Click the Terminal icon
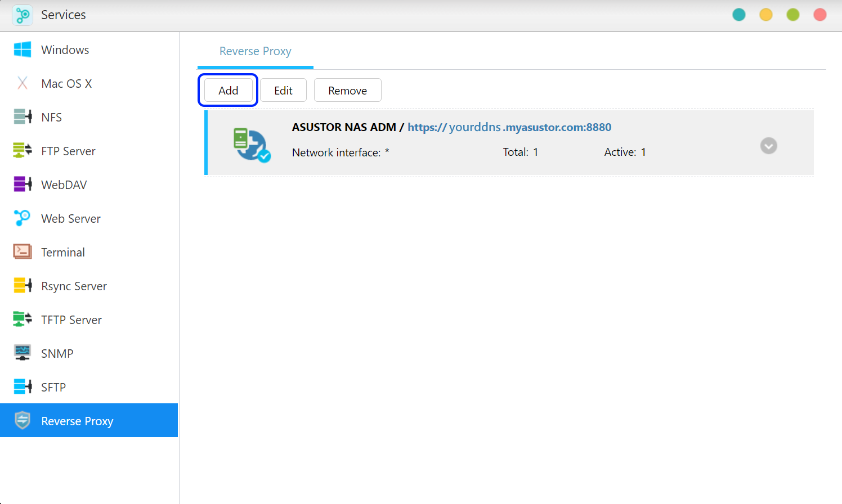Image resolution: width=842 pixels, height=504 pixels. (x=23, y=252)
